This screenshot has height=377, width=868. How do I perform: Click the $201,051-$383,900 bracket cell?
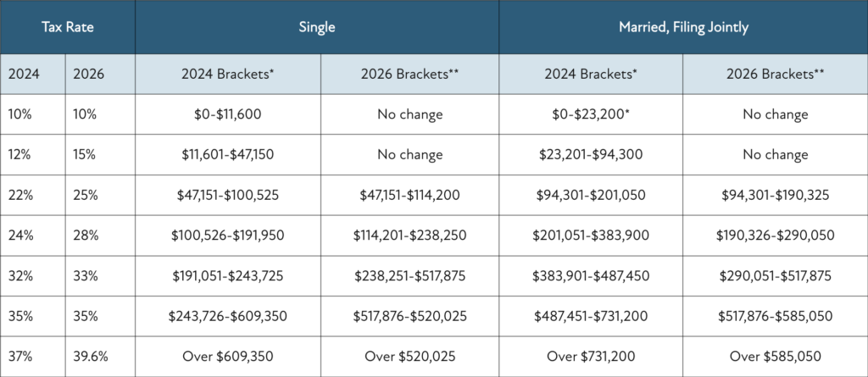(592, 236)
